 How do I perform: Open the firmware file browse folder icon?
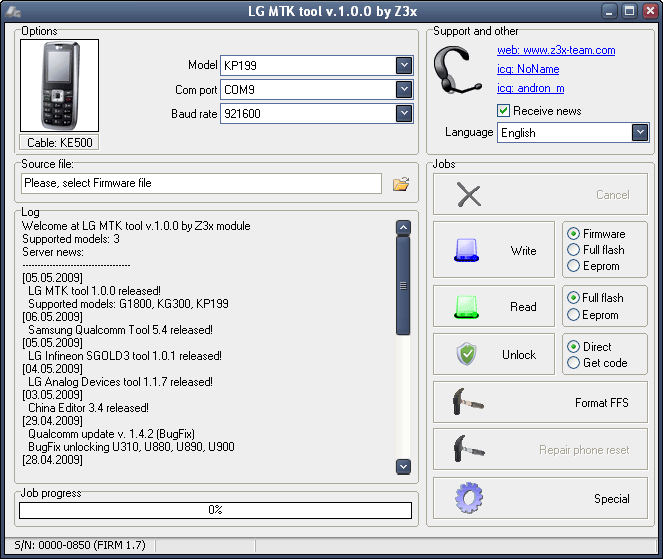click(401, 184)
